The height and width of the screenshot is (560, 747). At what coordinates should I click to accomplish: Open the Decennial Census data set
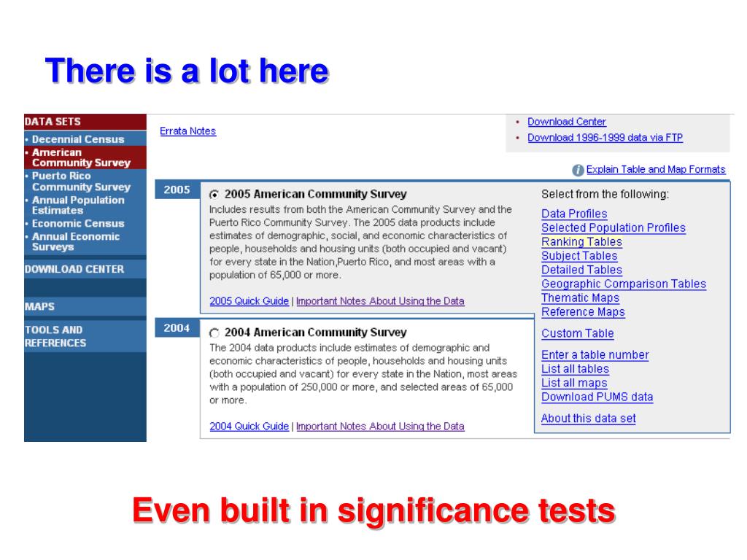(78, 139)
